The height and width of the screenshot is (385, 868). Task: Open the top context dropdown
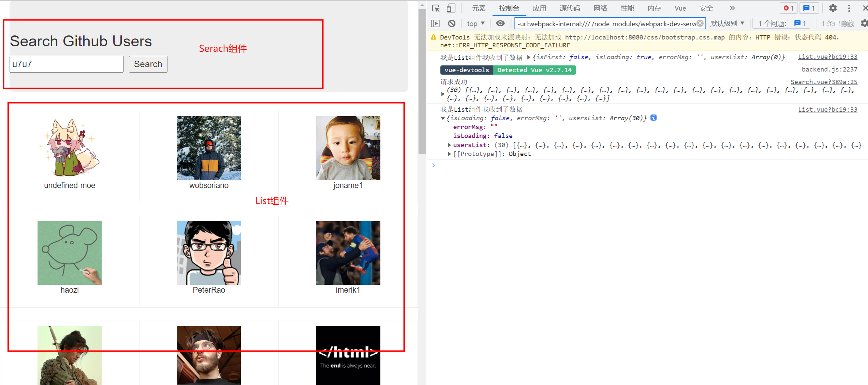(475, 24)
